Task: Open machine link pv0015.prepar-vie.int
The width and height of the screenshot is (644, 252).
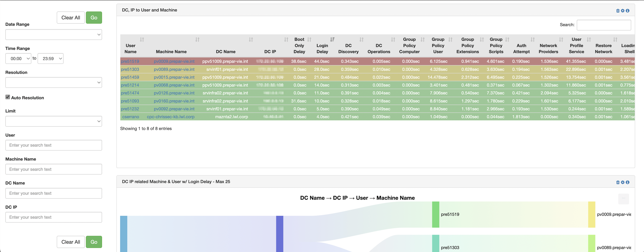Action: coord(174,77)
